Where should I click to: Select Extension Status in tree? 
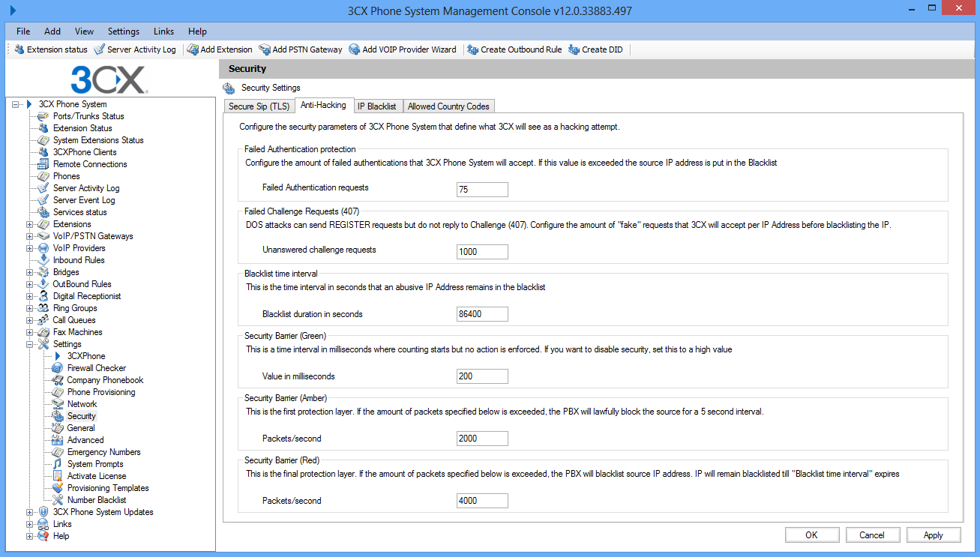tap(82, 128)
